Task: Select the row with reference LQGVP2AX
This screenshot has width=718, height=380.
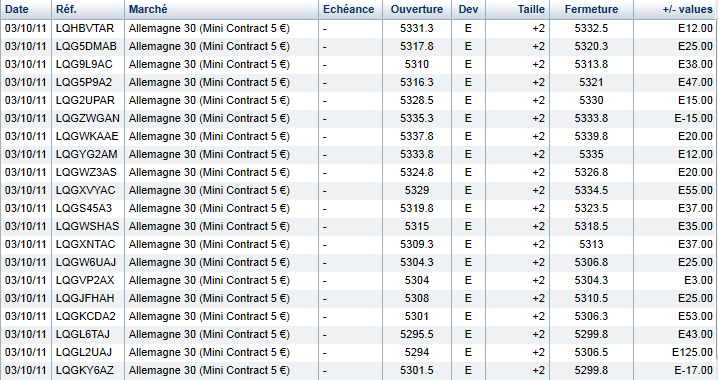Action: coord(359,280)
